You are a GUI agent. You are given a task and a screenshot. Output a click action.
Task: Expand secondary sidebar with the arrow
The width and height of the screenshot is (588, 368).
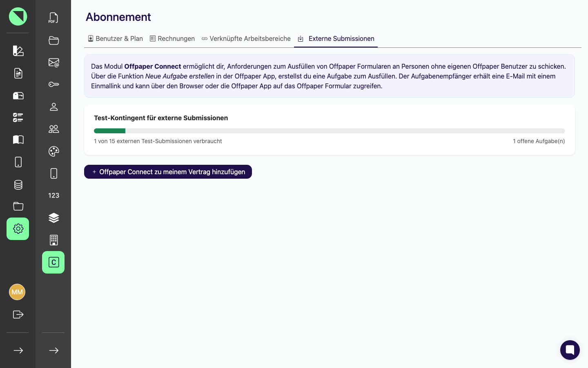53,350
